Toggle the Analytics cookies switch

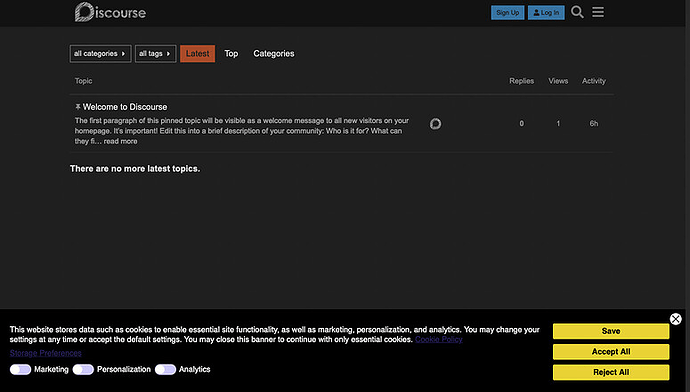click(x=165, y=370)
